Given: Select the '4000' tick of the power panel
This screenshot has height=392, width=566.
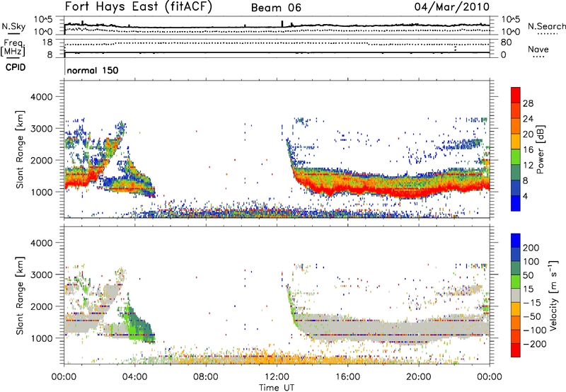Looking at the screenshot, I should tap(41, 97).
